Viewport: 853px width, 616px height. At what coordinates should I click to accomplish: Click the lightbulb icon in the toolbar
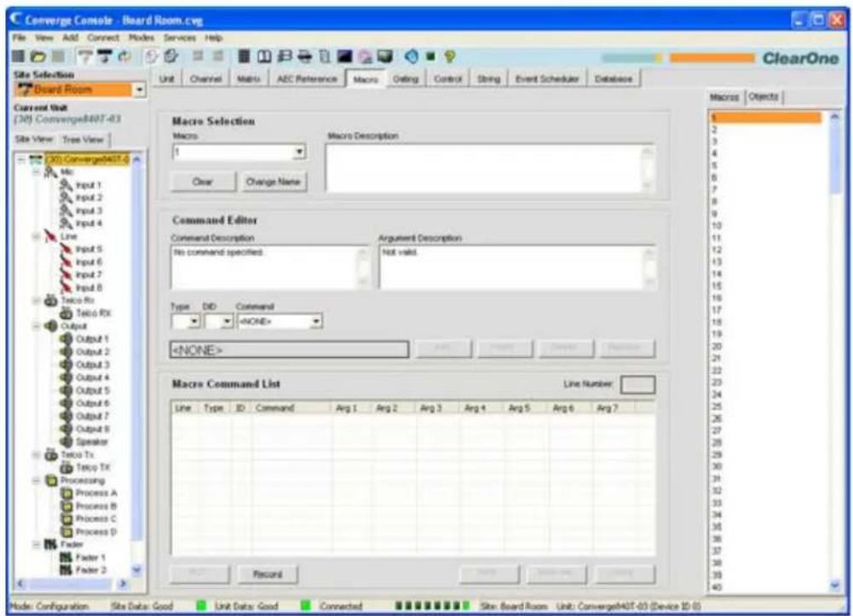tap(450, 56)
